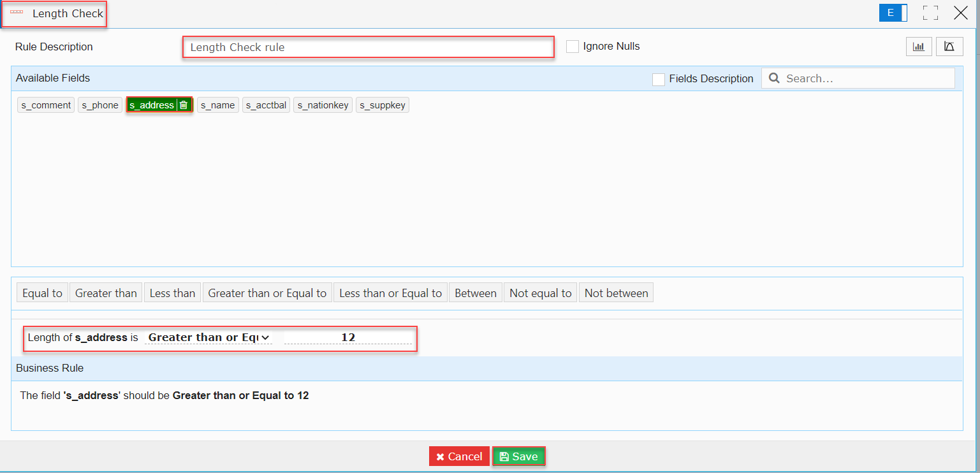Screen dimensions: 980x473
Task: Check the Fields Description checkbox
Action: point(659,79)
